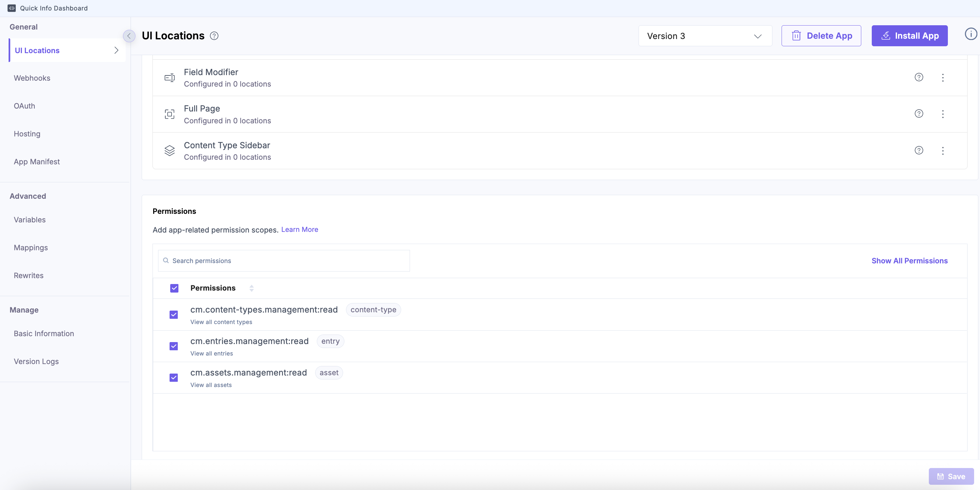
Task: Click help icon on Content Type Sidebar row
Action: coord(919,150)
